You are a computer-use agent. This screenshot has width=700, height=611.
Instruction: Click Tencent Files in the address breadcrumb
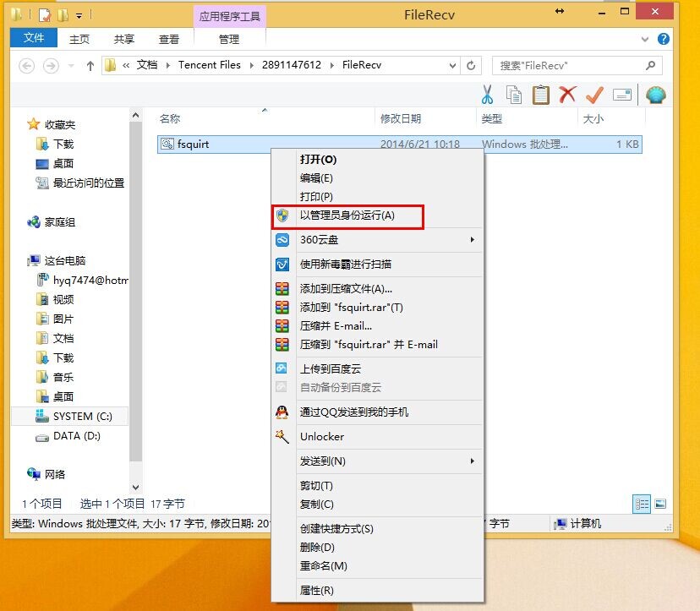pyautogui.click(x=210, y=65)
